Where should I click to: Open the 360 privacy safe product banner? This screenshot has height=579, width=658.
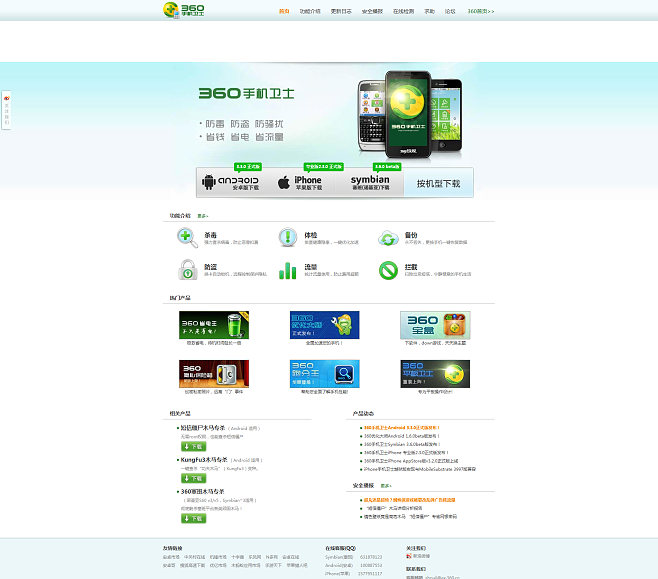coord(214,373)
